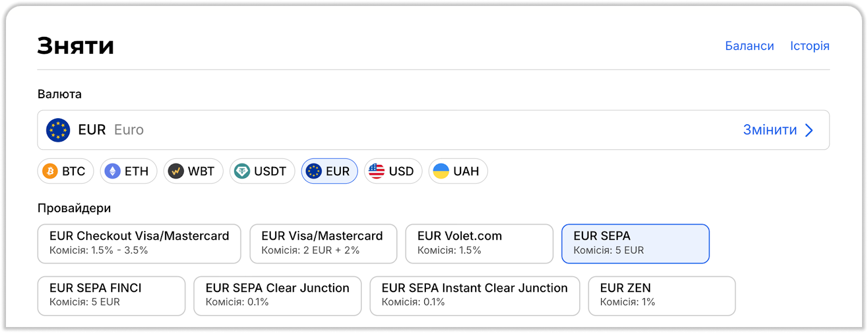Screen dimensions: 868x333
Task: Open currency list via Змінити
Action: pyautogui.click(x=769, y=130)
